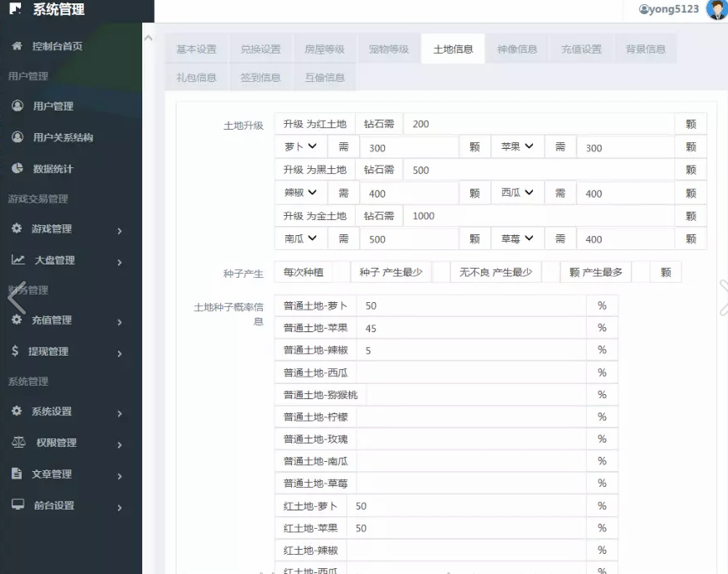The image size is (728, 574).
Task: Click the 普通土地-萝卜 probability input field
Action: point(473,306)
